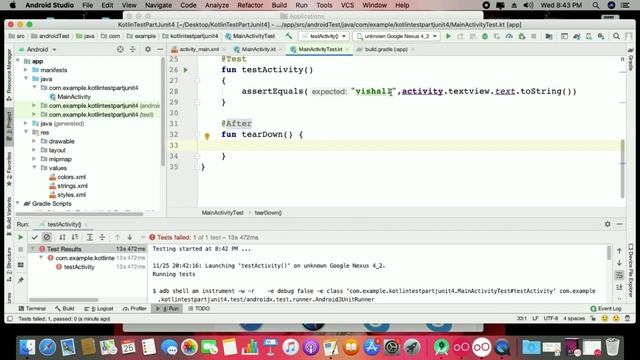
Task: Open the Event Log
Action: [x=606, y=309]
